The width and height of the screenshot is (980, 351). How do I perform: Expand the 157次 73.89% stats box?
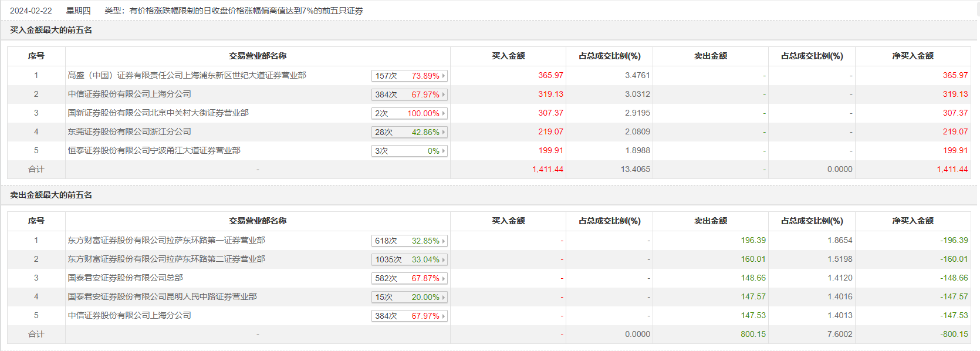(410, 76)
